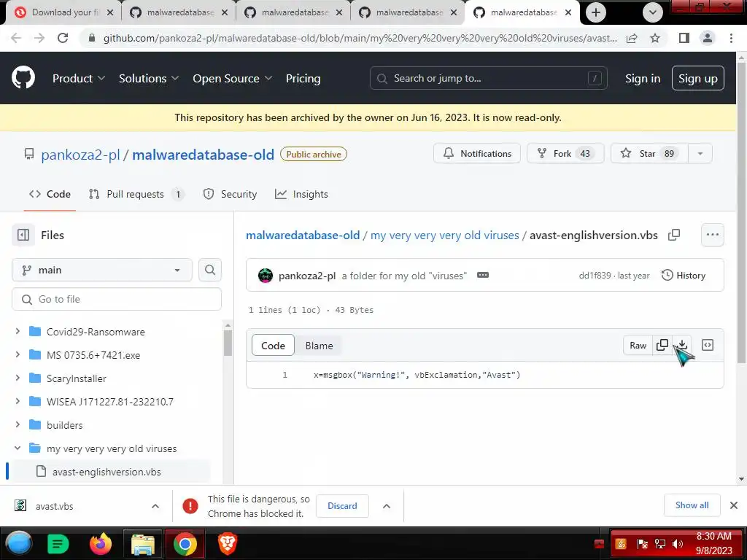Screen dimensions: 747x560
Task: Open Chrome profile avatar
Action: [708, 38]
